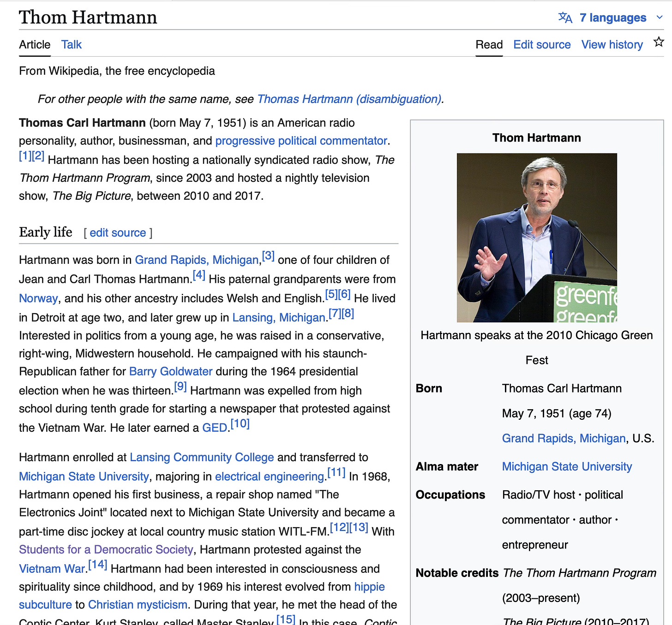
Task: Jump to citation [2]
Action: click(x=38, y=156)
